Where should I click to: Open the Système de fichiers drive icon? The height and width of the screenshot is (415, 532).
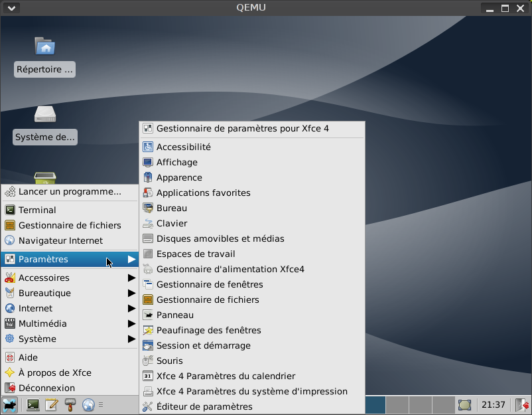pyautogui.click(x=44, y=114)
